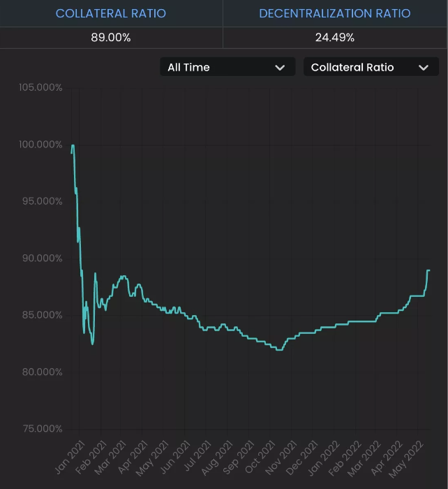This screenshot has height=489, width=448.
Task: Click the Jan 2021 x-axis label
Action: pyautogui.click(x=69, y=457)
